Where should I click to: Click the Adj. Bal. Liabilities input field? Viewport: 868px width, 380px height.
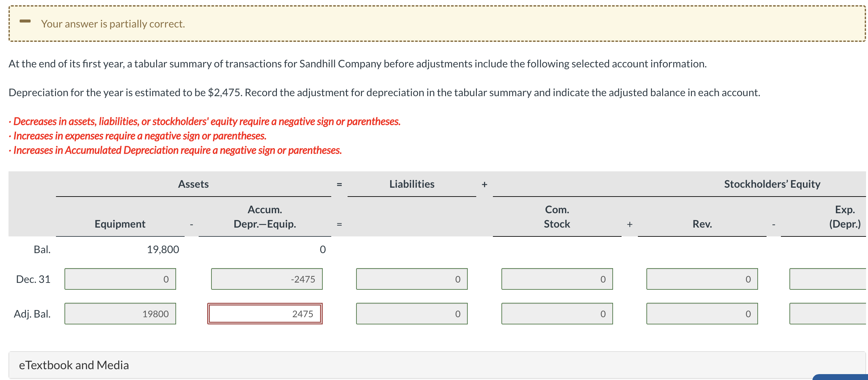tap(412, 314)
